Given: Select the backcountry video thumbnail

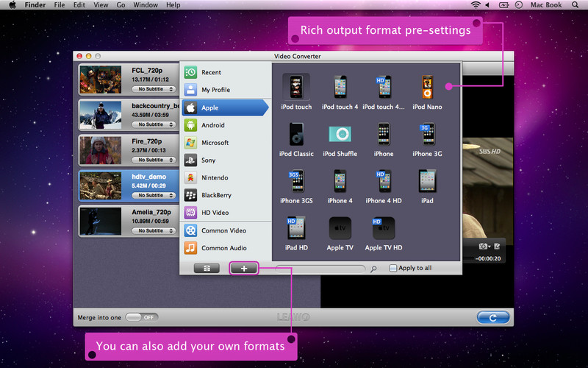Looking at the screenshot, I should tap(101, 116).
